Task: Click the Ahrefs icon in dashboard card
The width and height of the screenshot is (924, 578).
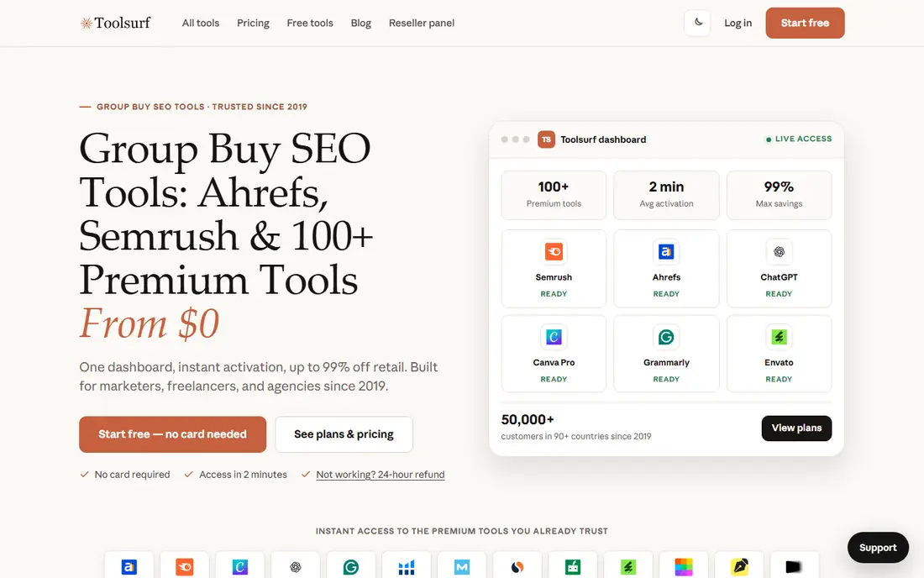Action: pos(666,251)
